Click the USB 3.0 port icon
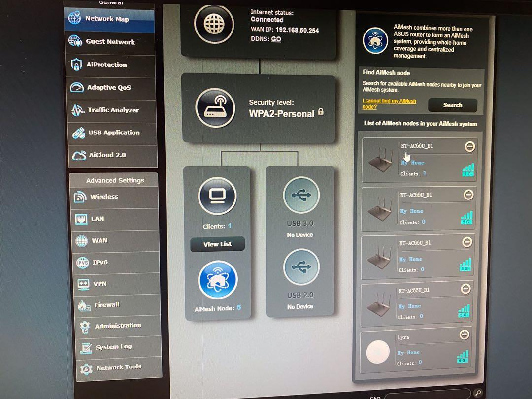This screenshot has width=532, height=399. point(301,195)
